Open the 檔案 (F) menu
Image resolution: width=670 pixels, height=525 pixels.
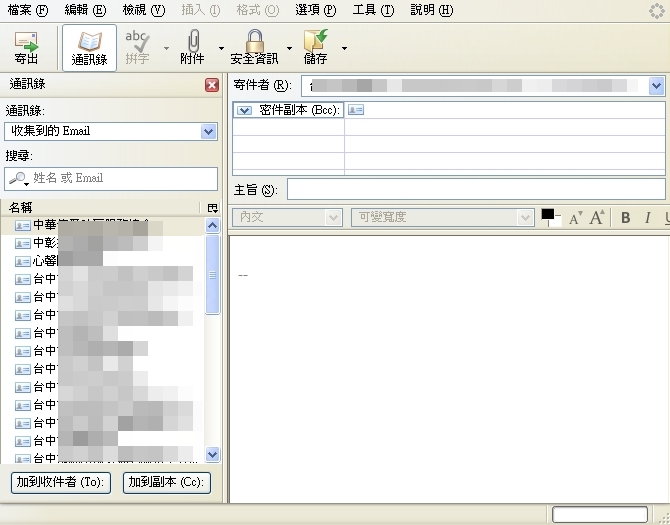(x=28, y=10)
